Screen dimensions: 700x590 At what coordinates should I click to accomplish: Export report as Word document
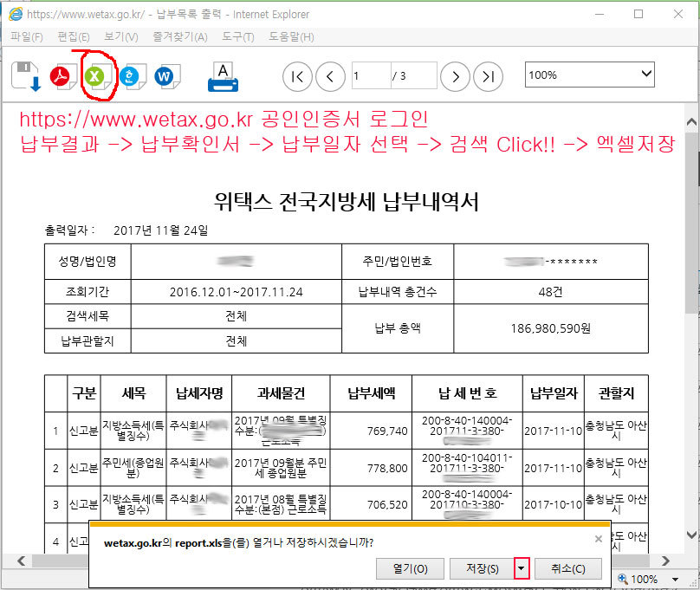tap(167, 76)
